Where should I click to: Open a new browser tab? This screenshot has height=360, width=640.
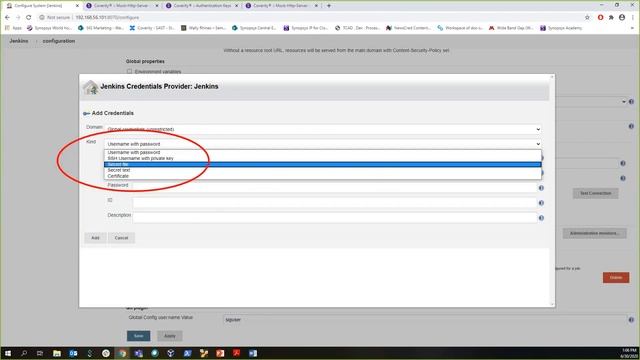(x=329, y=6)
